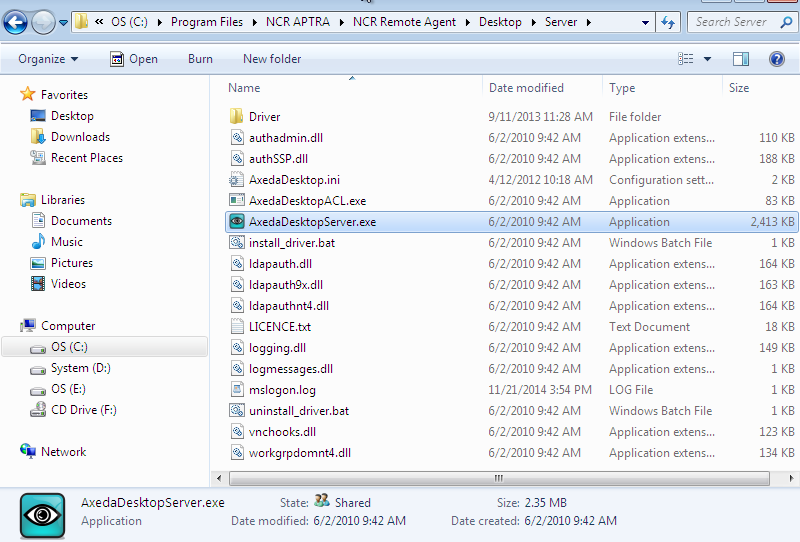Click the install_driver.bat file icon
Viewport: 800px width, 542px height.
[x=237, y=242]
